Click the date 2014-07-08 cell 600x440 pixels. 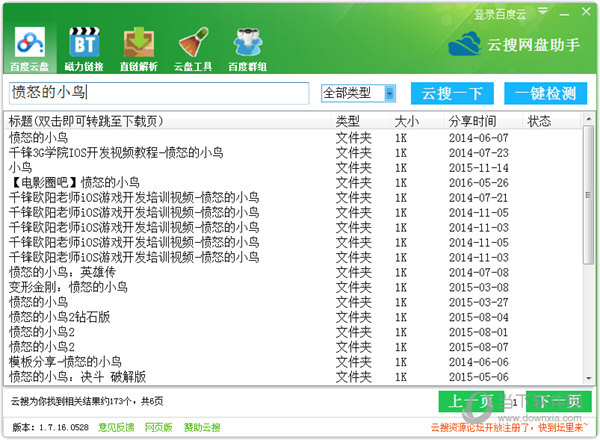pos(479,272)
